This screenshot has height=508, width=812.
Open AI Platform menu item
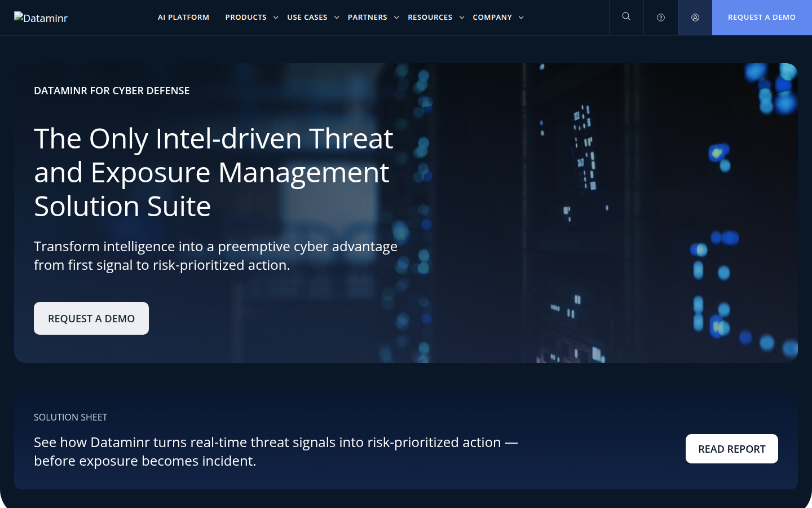pos(183,17)
